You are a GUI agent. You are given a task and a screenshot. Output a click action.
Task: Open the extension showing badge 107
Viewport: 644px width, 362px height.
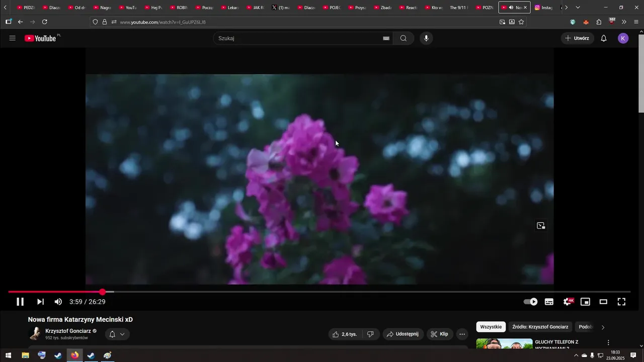click(x=612, y=21)
